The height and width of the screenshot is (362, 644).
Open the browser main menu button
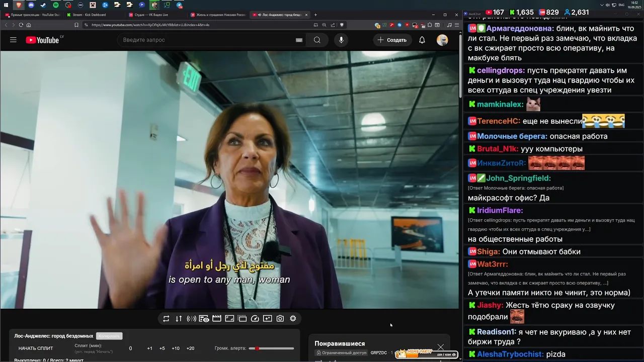456,25
